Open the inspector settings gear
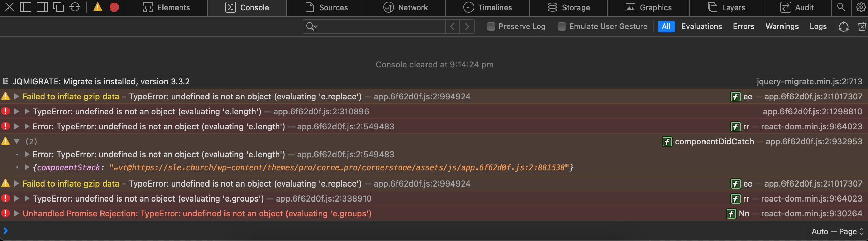The image size is (868, 241). pos(861,7)
